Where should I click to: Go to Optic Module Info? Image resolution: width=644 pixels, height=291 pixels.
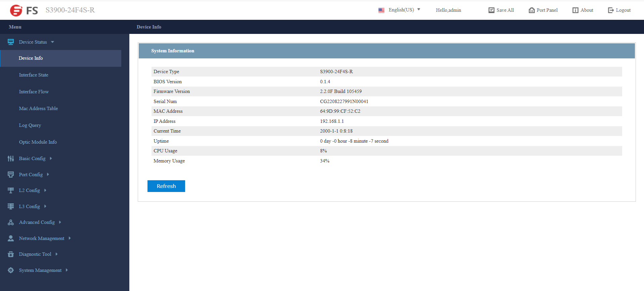point(38,142)
